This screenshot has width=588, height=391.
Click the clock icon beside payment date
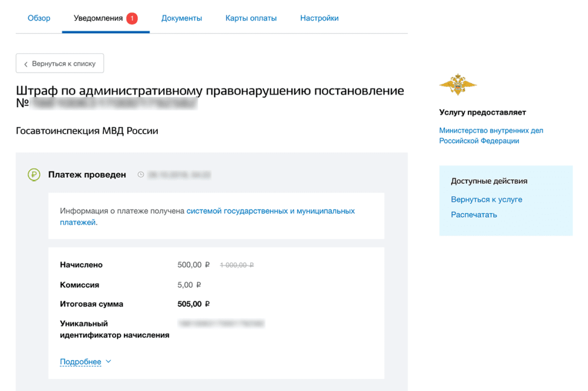pos(141,175)
